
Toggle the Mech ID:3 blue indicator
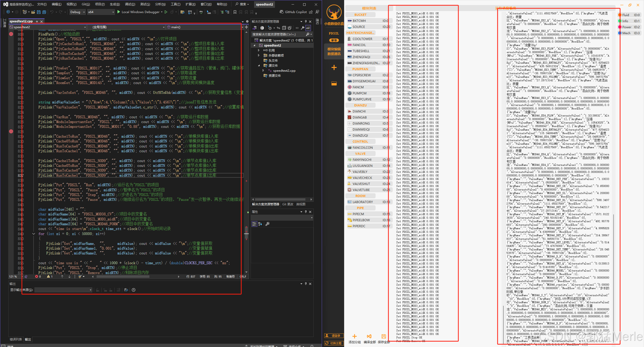(x=620, y=33)
